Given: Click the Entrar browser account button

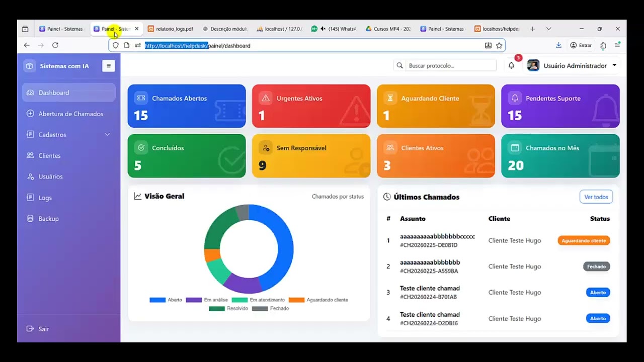Looking at the screenshot, I should tap(581, 45).
